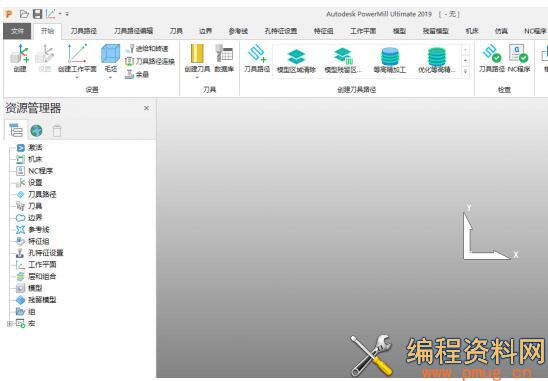This screenshot has height=381, width=548.
Task: Open Customize Quick Access Toolbar arrow
Action: pos(67,14)
